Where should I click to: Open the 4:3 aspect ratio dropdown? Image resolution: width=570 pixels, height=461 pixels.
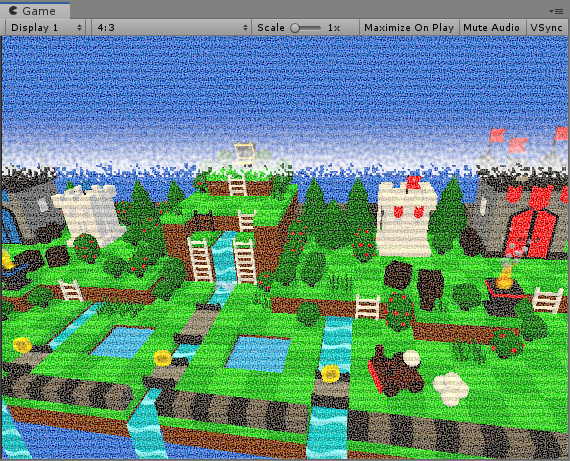tap(171, 28)
